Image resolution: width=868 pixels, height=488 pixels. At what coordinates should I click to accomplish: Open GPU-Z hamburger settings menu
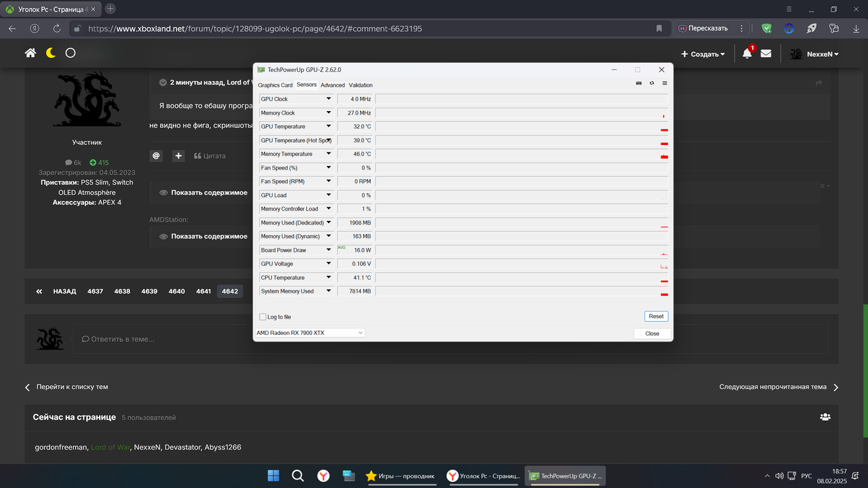point(665,83)
